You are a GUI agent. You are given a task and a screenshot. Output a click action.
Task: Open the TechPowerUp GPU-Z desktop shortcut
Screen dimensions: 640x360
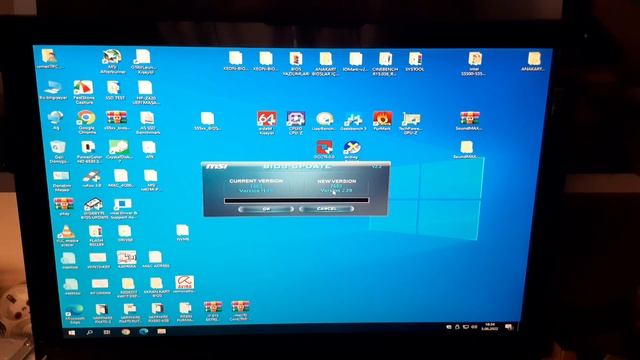411,123
